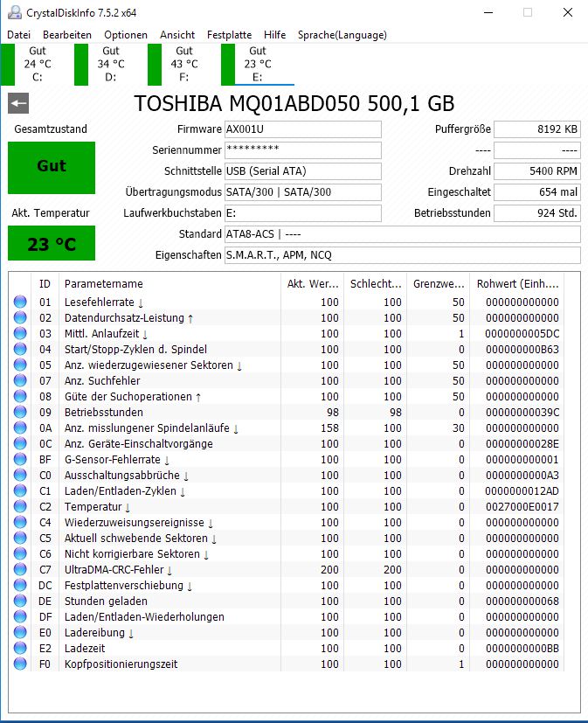Click the Parametername column header
588x723 pixels.
point(169,283)
